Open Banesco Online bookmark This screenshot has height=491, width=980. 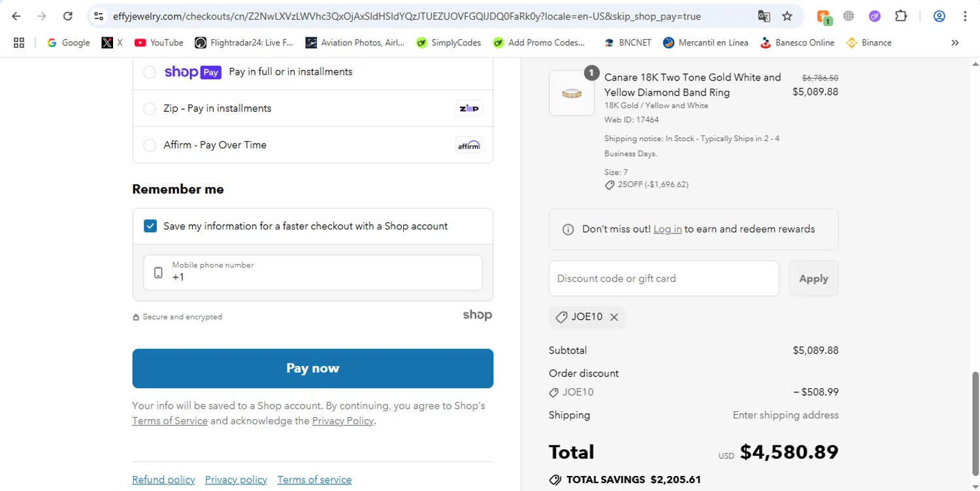click(797, 42)
